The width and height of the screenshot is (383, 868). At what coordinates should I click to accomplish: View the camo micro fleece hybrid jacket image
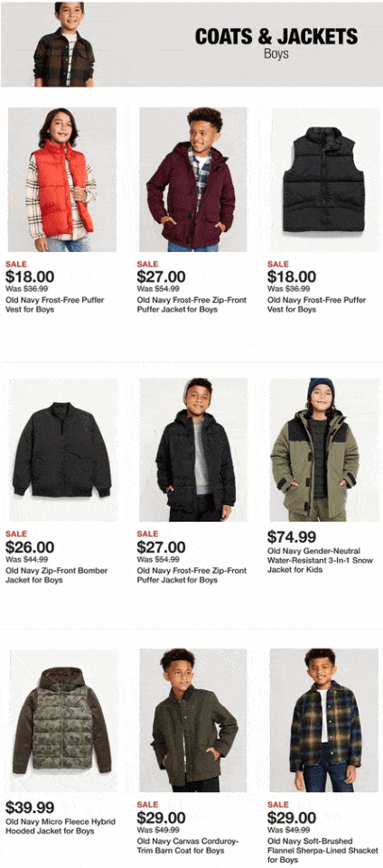[63, 720]
